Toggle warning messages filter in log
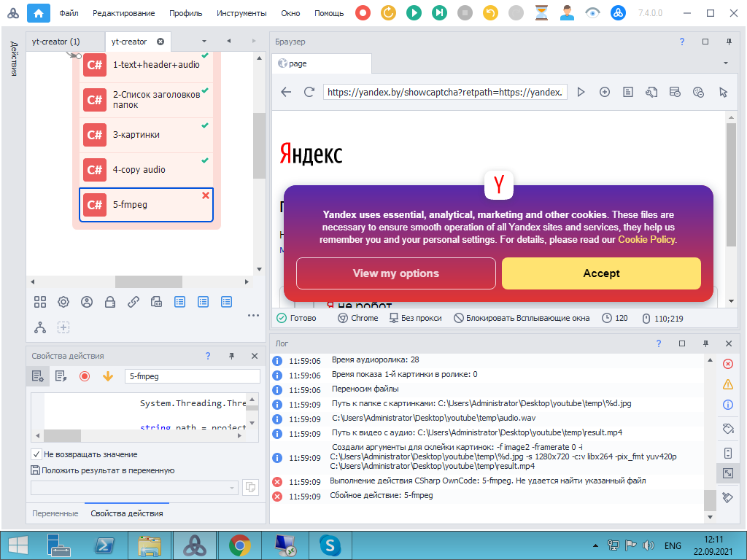The width and height of the screenshot is (747, 560). [728, 384]
